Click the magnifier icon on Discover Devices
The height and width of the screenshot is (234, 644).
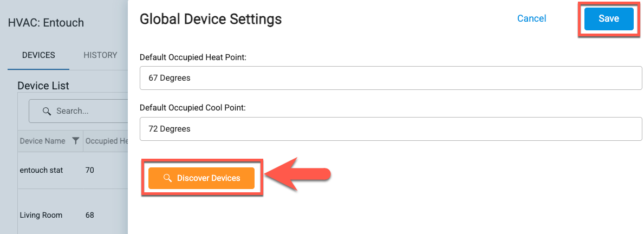point(167,178)
